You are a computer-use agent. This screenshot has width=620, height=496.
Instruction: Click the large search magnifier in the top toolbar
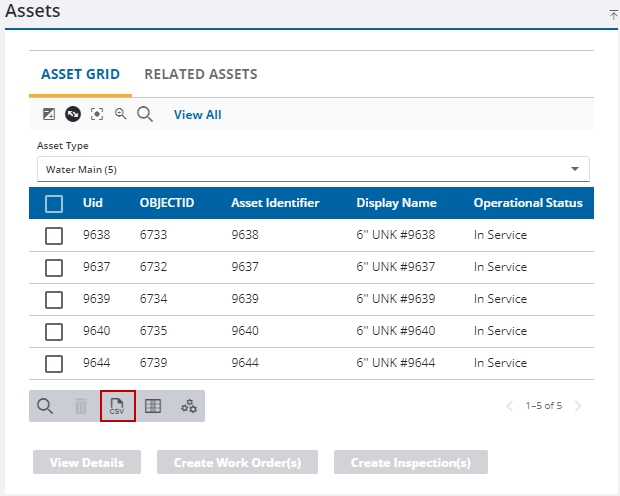[145, 114]
